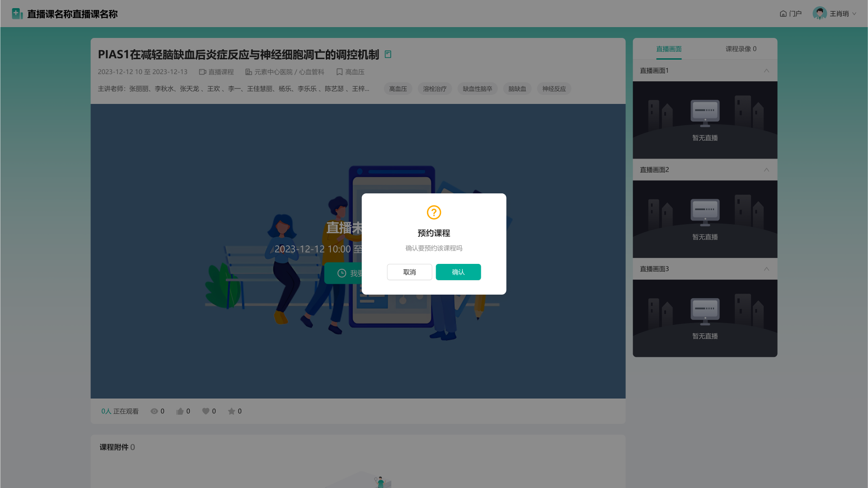The height and width of the screenshot is (488, 868).
Task: Click the eye view-count icon
Action: pos(154,411)
